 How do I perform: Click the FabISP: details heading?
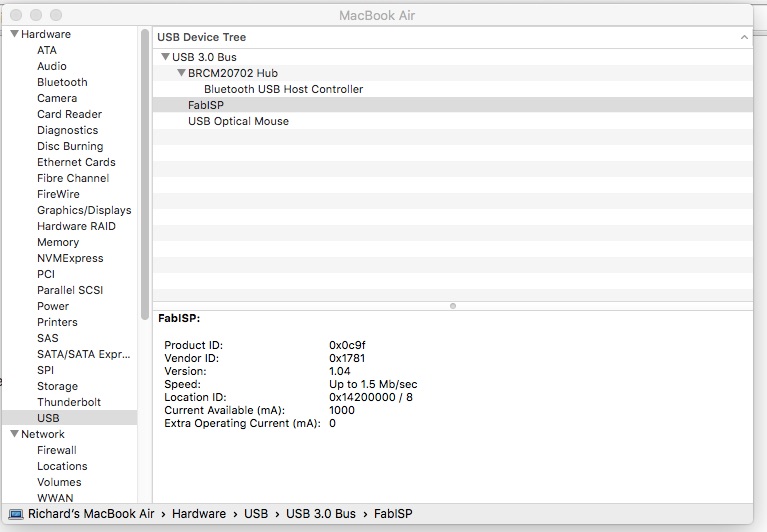tap(179, 318)
